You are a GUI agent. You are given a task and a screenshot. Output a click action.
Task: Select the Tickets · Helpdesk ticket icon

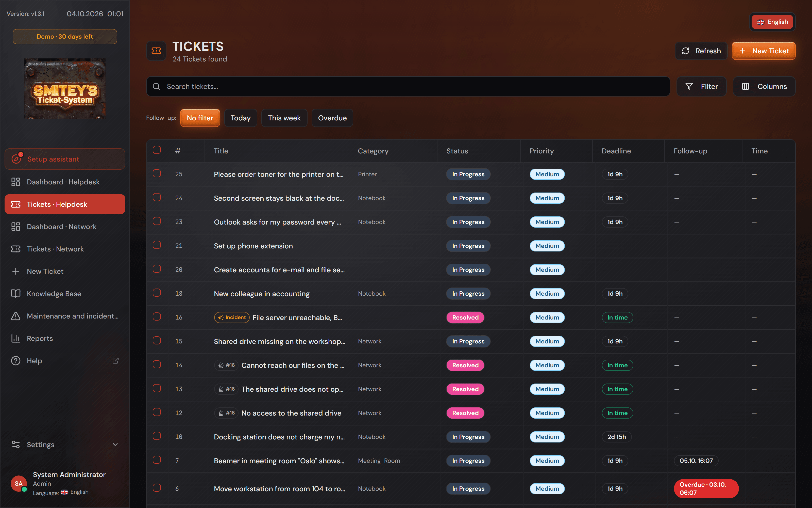(16, 204)
